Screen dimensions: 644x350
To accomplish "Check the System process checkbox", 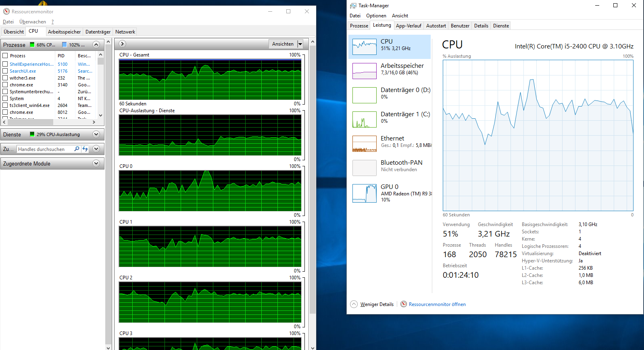I will (5, 99).
